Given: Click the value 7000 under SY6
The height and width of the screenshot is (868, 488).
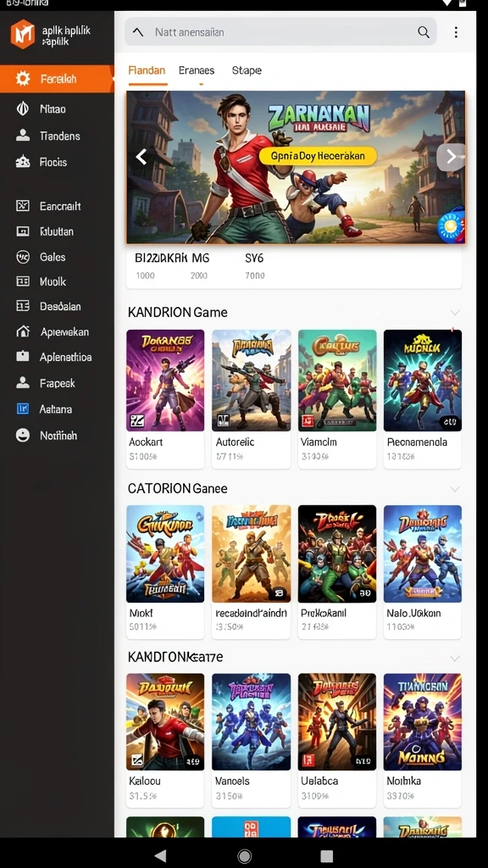Looking at the screenshot, I should [254, 275].
